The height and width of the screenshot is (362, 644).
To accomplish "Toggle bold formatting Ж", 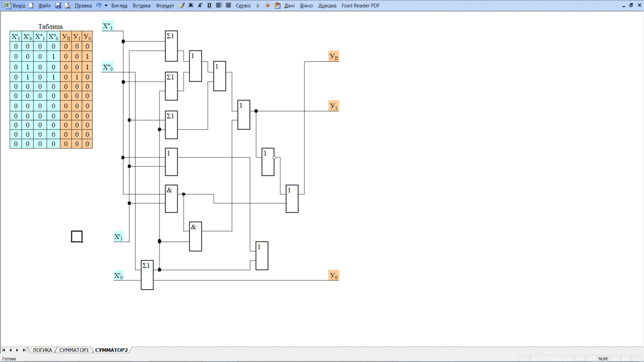I will [x=191, y=5].
